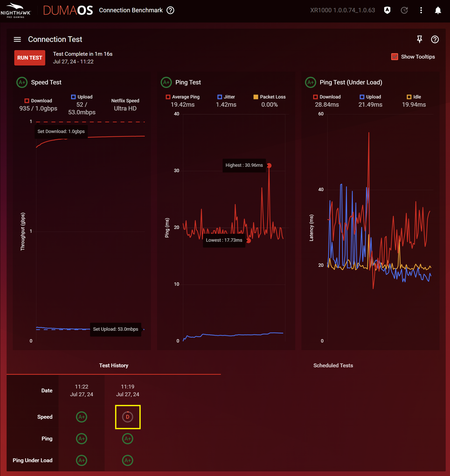
Task: Click the RUN TEST button
Action: [x=30, y=57]
